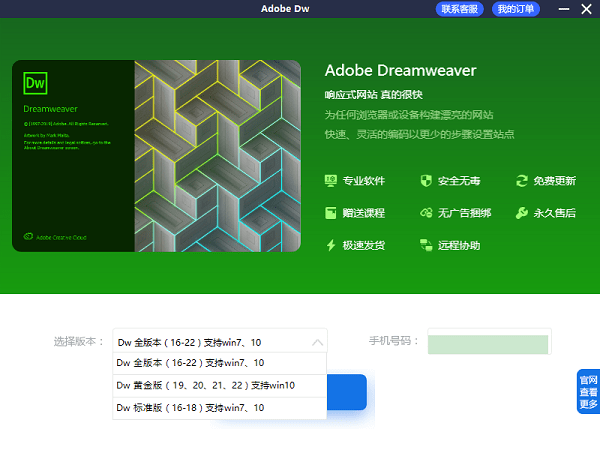Collapse the 选择版本 dropdown arrow
Viewport: 600px width, 450px height.
(317, 342)
